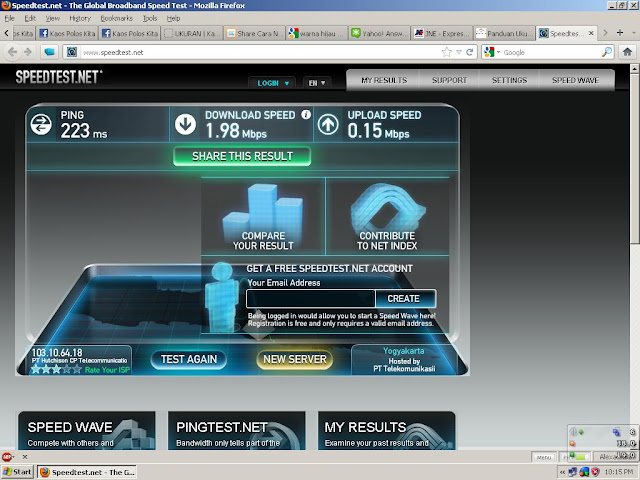Open the Download Speed info icon
The width and height of the screenshot is (640, 480).
pos(306,115)
